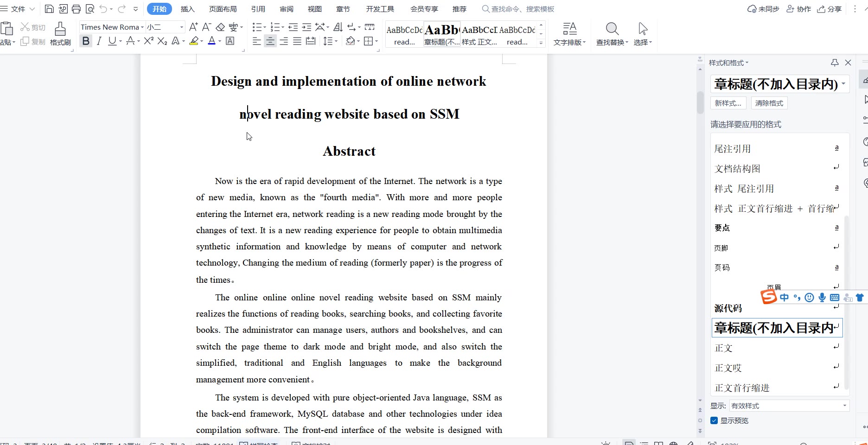Toggle Italic formatting
868x445 pixels.
tap(99, 41)
